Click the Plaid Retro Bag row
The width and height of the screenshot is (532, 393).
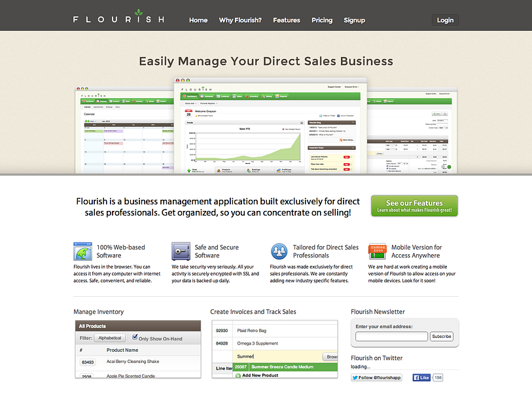coord(275,331)
